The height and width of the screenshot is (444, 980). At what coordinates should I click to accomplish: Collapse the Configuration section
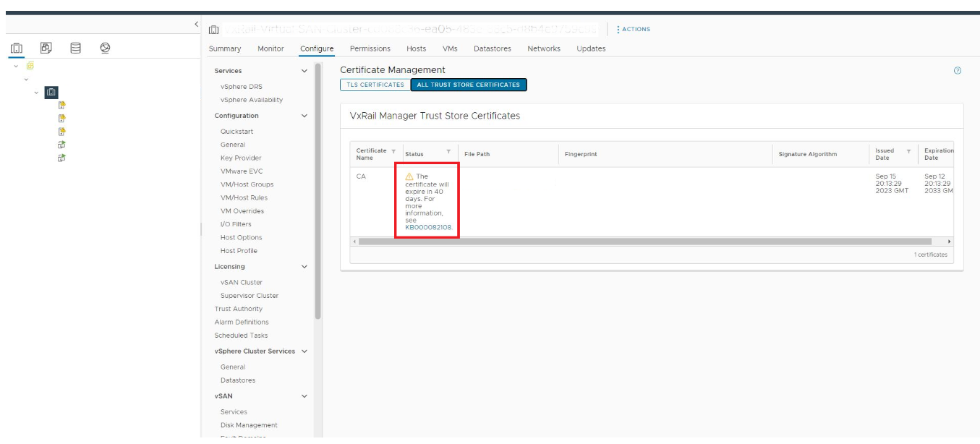coord(304,116)
